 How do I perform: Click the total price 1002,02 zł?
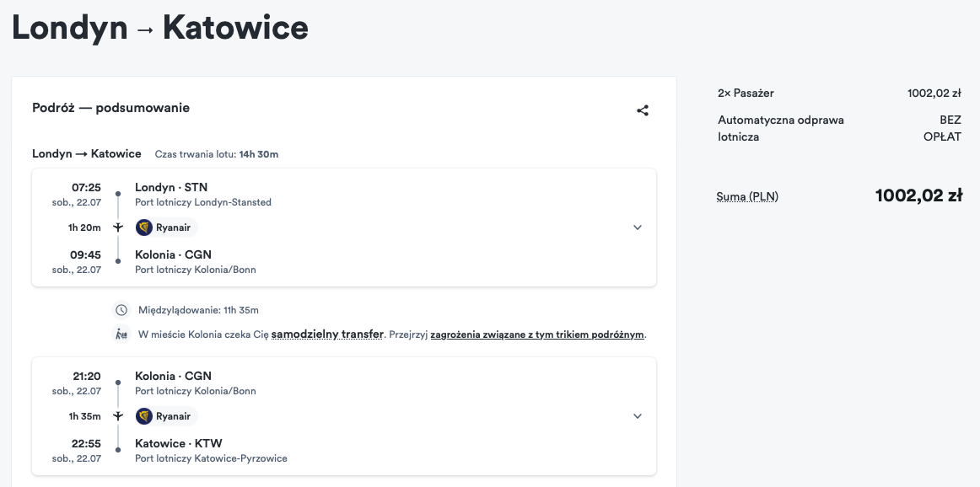[x=918, y=195]
